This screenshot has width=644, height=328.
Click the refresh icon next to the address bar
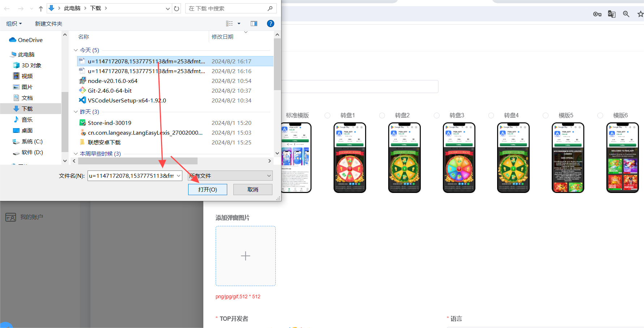coord(176,8)
